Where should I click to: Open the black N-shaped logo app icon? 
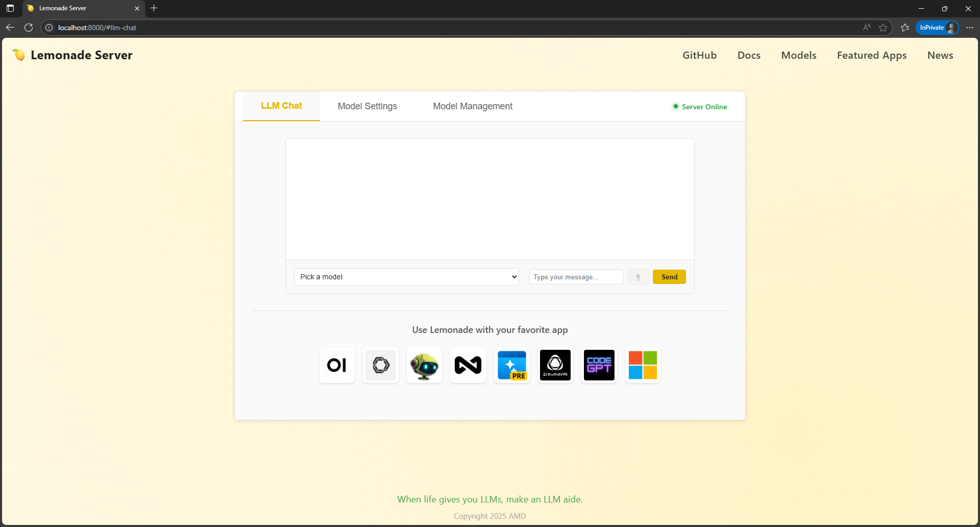point(468,365)
